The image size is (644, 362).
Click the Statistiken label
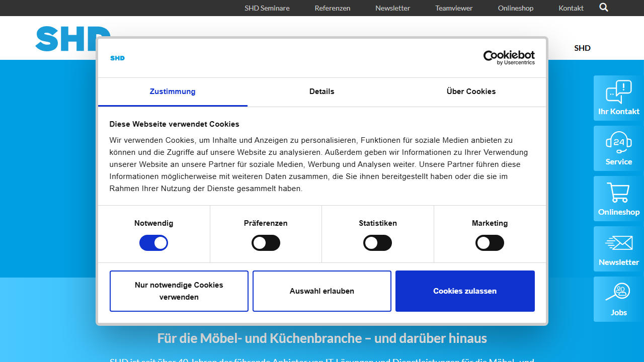coord(378,223)
